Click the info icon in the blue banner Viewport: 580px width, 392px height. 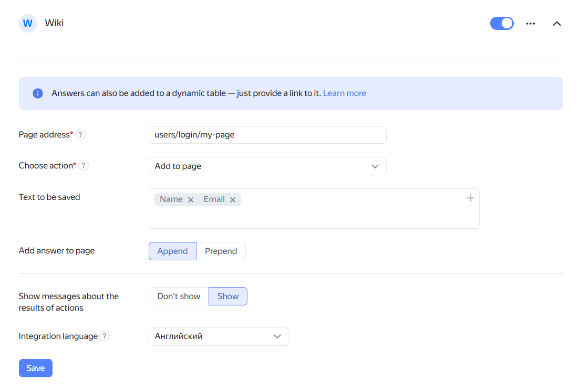pyautogui.click(x=38, y=93)
